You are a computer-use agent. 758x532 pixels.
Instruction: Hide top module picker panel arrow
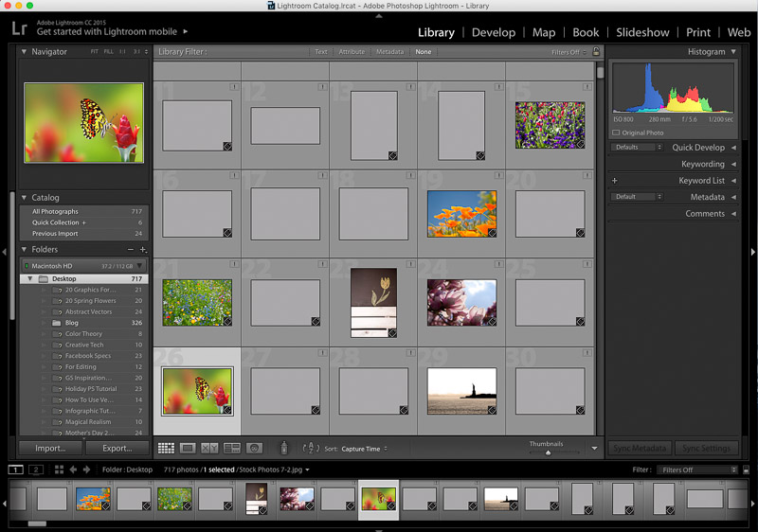[379, 16]
